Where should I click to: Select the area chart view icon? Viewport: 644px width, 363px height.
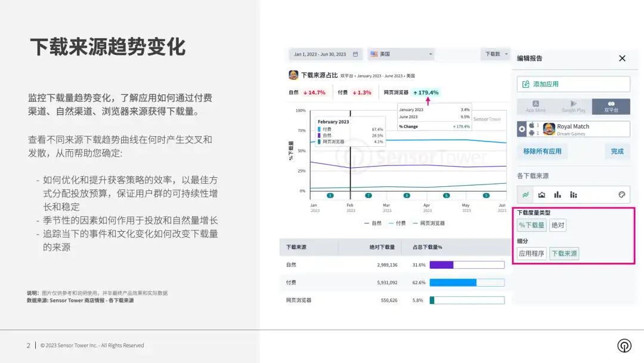click(541, 195)
